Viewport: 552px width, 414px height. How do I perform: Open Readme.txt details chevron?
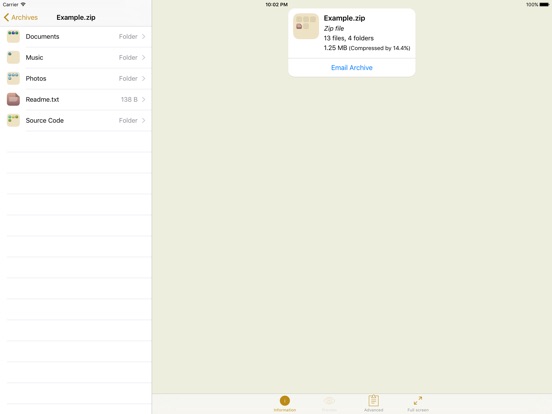(x=144, y=99)
